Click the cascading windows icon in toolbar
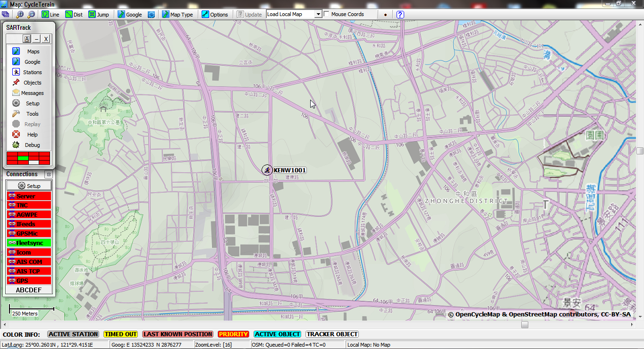The width and height of the screenshot is (644, 349). [x=6, y=15]
